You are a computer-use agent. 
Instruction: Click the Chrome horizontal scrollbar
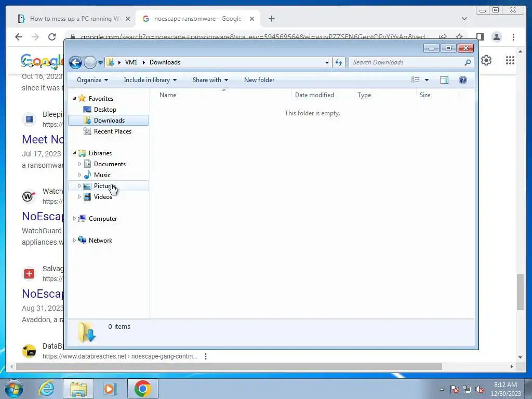[229, 366]
